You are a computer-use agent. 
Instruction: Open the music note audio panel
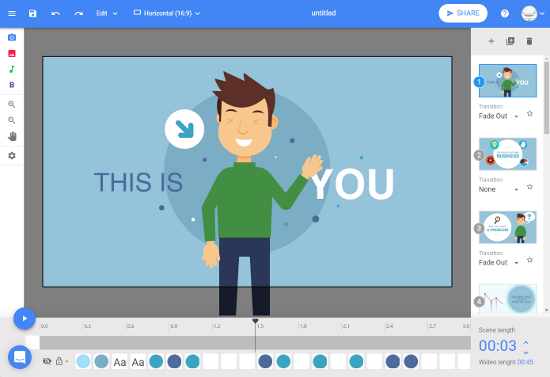12,69
